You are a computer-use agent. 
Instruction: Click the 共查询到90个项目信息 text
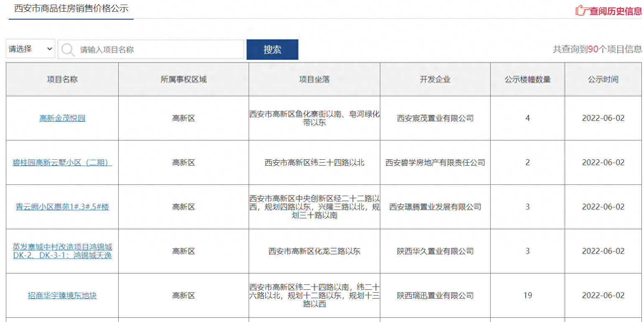[x=597, y=49]
